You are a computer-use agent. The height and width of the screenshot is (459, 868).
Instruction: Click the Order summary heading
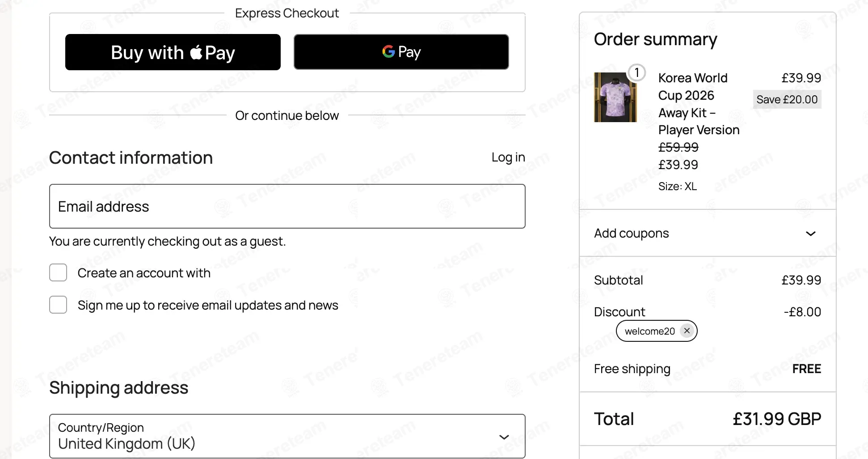655,39
